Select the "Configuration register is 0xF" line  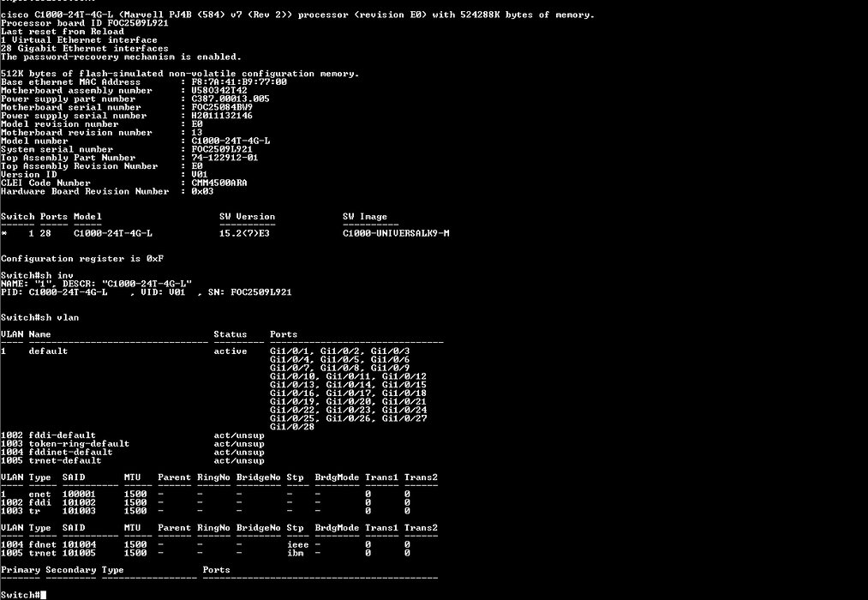82,259
